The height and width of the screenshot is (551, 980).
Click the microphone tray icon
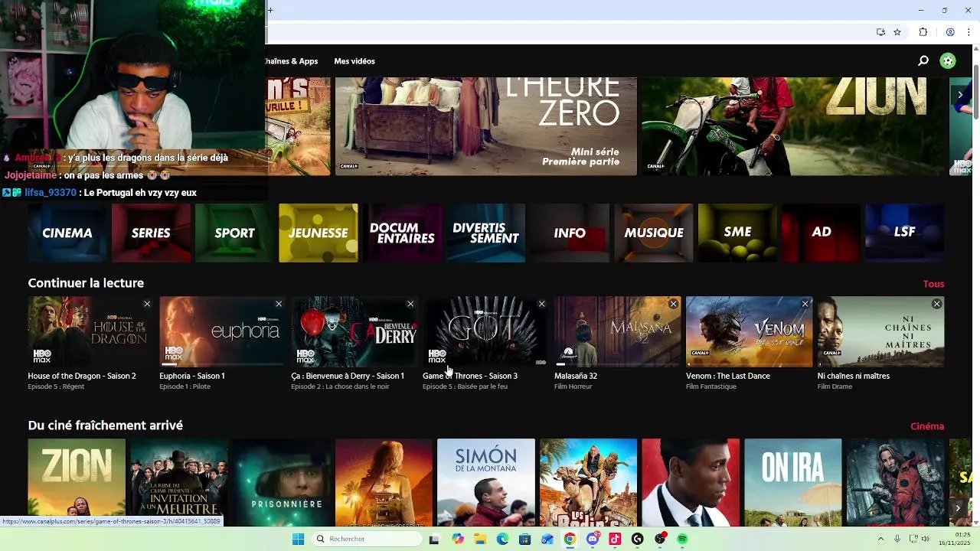[x=897, y=539]
